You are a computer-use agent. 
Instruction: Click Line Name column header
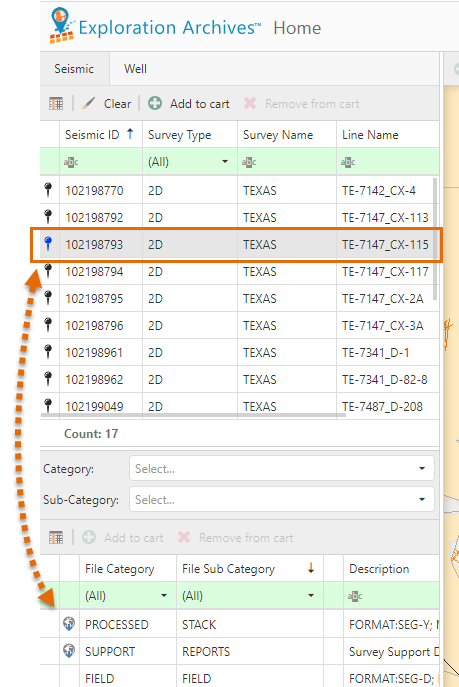click(x=388, y=135)
